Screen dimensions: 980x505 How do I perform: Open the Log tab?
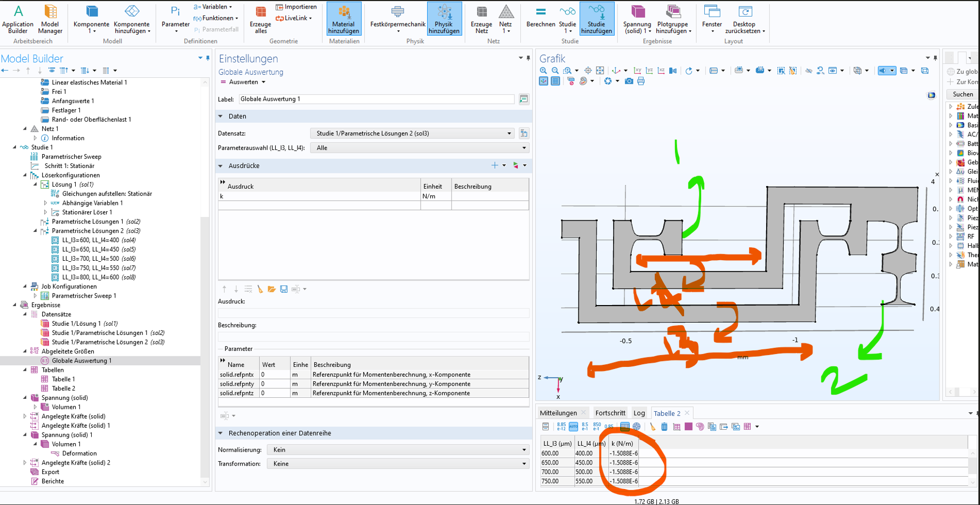pos(639,413)
